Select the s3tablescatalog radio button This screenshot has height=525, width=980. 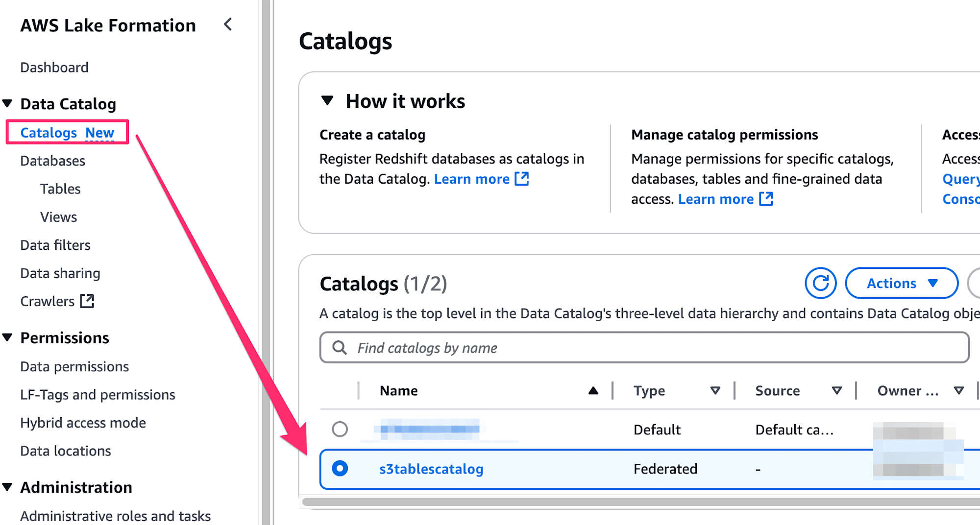340,469
